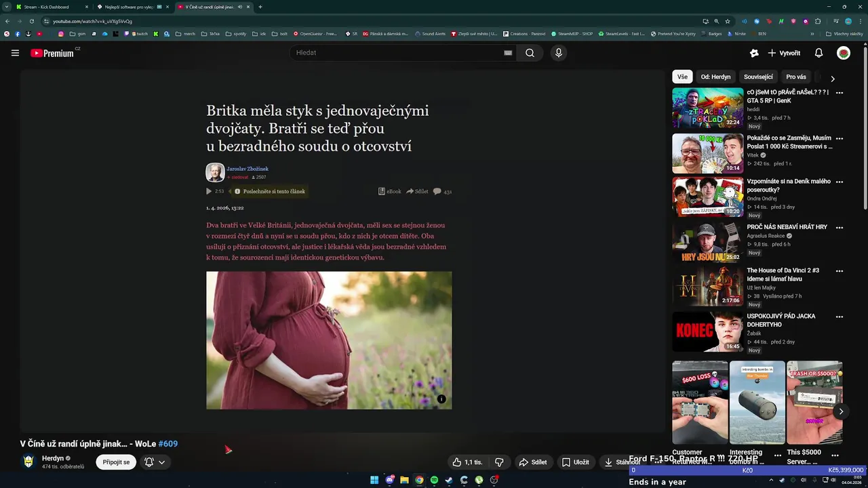The height and width of the screenshot is (488, 868).
Task: Select the Související filter chip
Action: click(x=758, y=77)
